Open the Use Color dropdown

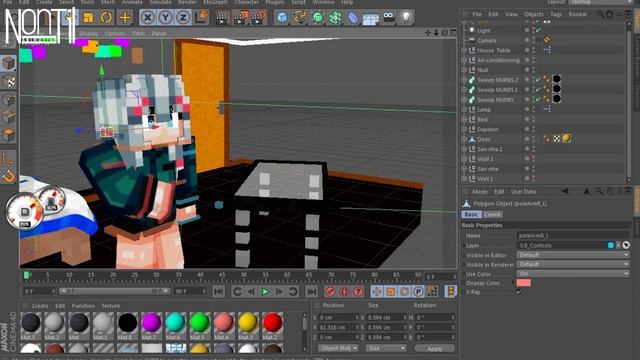point(573,274)
